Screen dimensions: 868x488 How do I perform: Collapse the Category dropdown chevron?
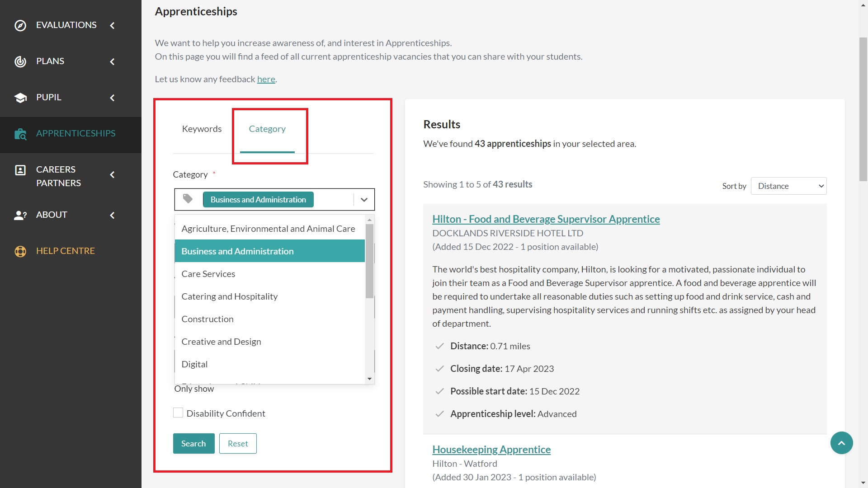click(364, 199)
